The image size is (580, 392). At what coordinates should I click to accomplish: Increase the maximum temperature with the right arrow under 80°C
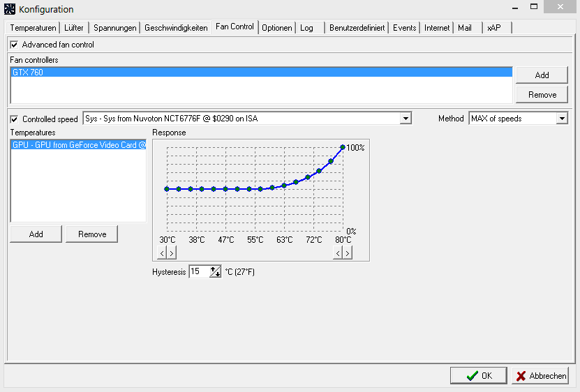[x=347, y=253]
